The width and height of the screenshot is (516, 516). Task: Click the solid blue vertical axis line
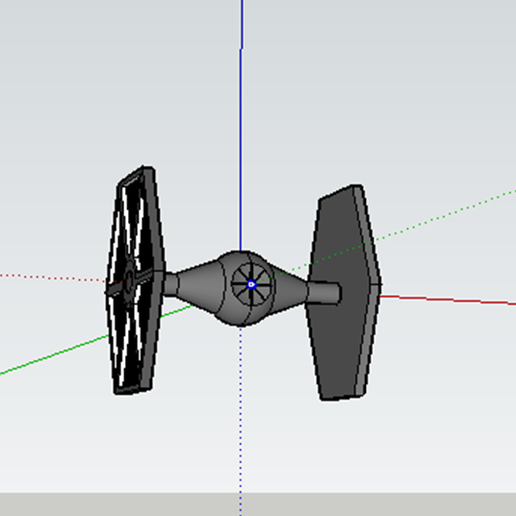[x=241, y=125]
